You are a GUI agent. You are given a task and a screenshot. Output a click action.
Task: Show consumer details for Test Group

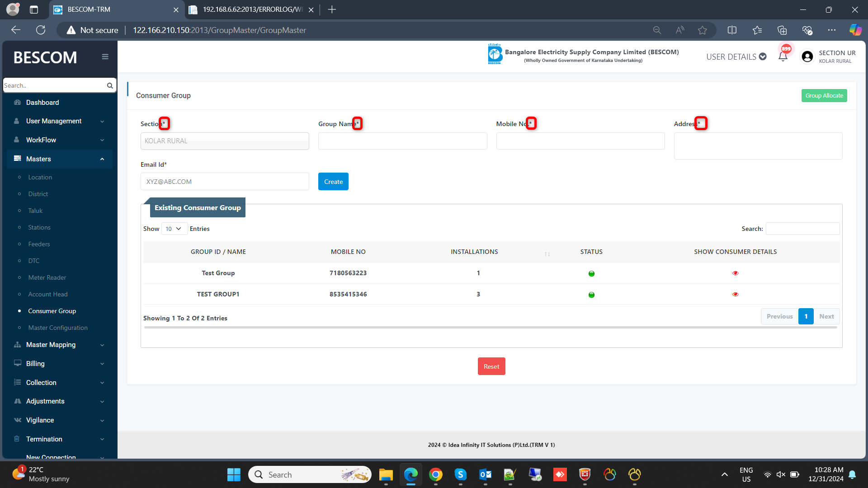(735, 273)
